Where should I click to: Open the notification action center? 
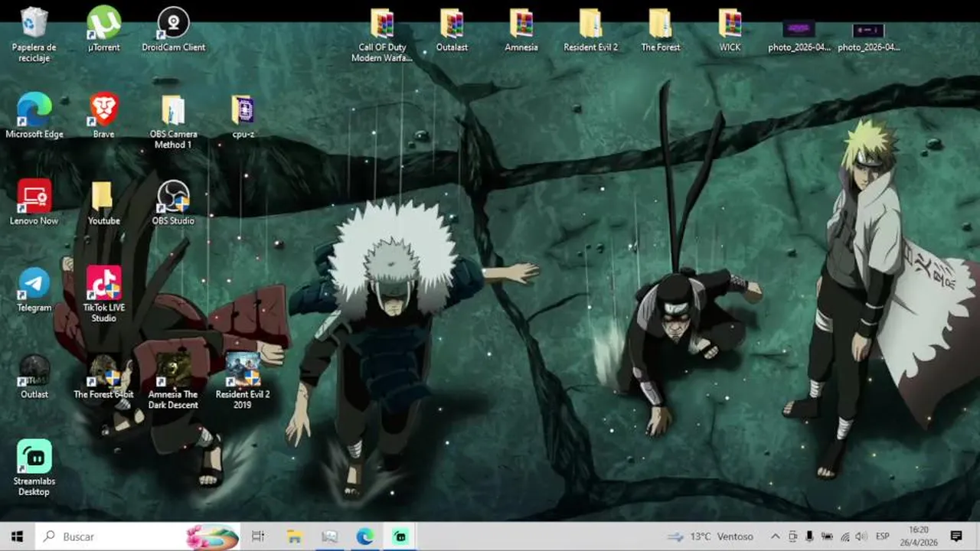tap(956, 536)
